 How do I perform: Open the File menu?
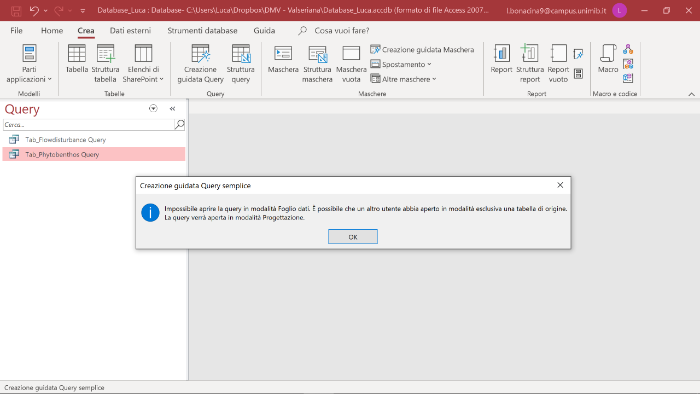(17, 30)
